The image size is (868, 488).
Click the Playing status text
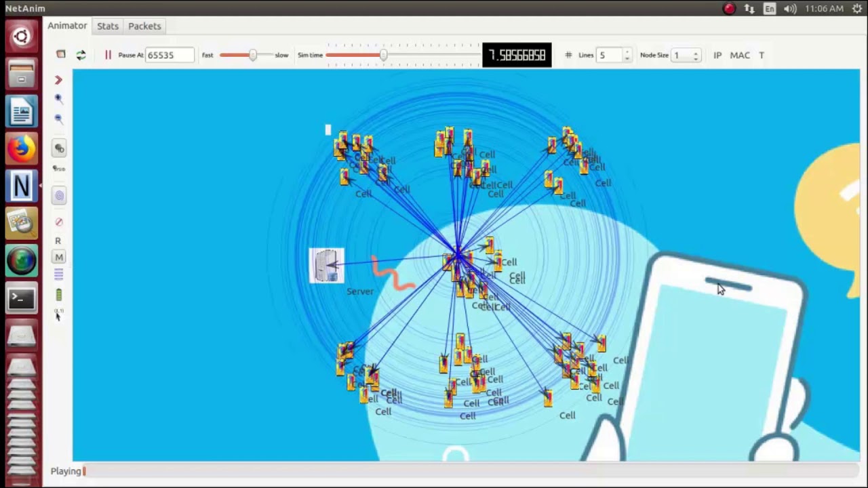pyautogui.click(x=66, y=471)
